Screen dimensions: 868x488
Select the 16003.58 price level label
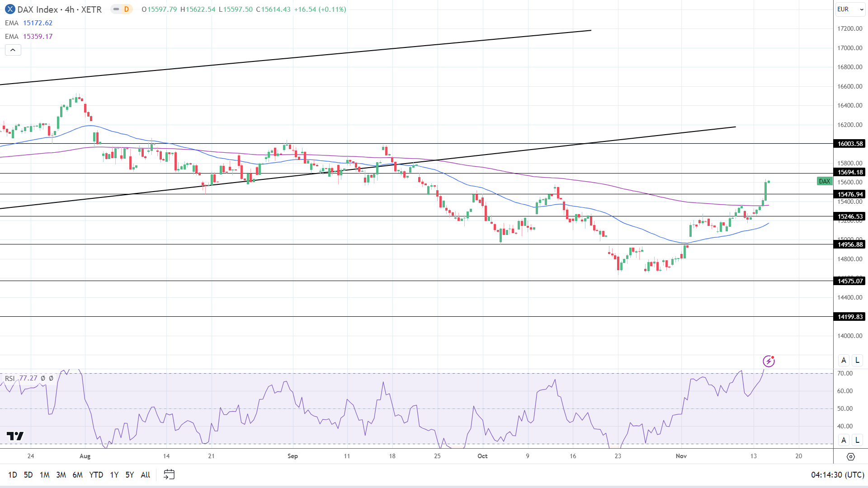point(849,144)
